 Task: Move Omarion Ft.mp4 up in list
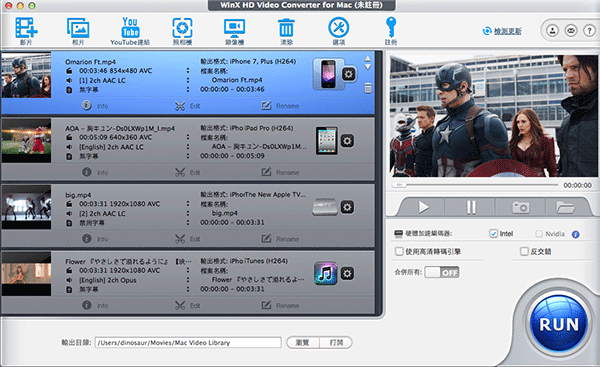pyautogui.click(x=367, y=59)
